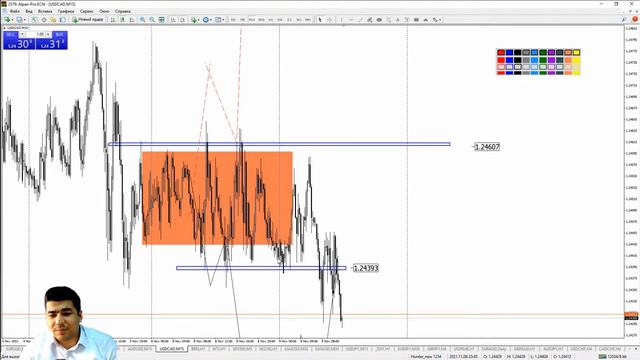Select the ellipse drawing tool
The height and width of the screenshot is (360, 640).
point(379,20)
